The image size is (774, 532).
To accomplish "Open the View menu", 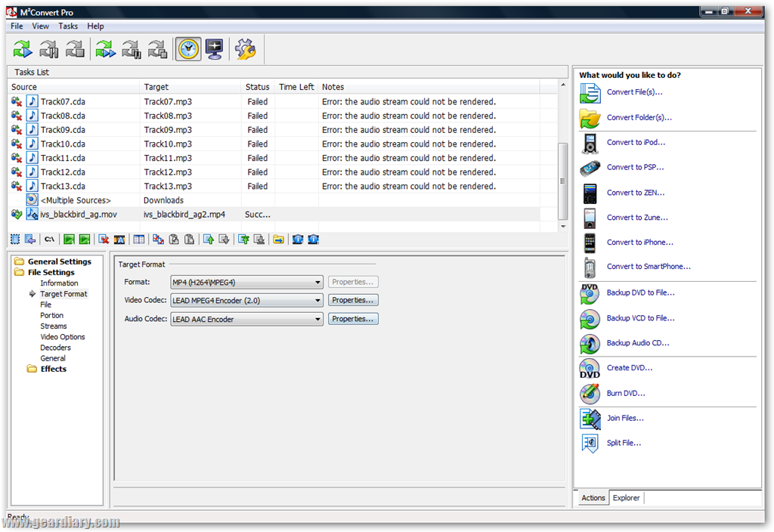I will click(41, 26).
